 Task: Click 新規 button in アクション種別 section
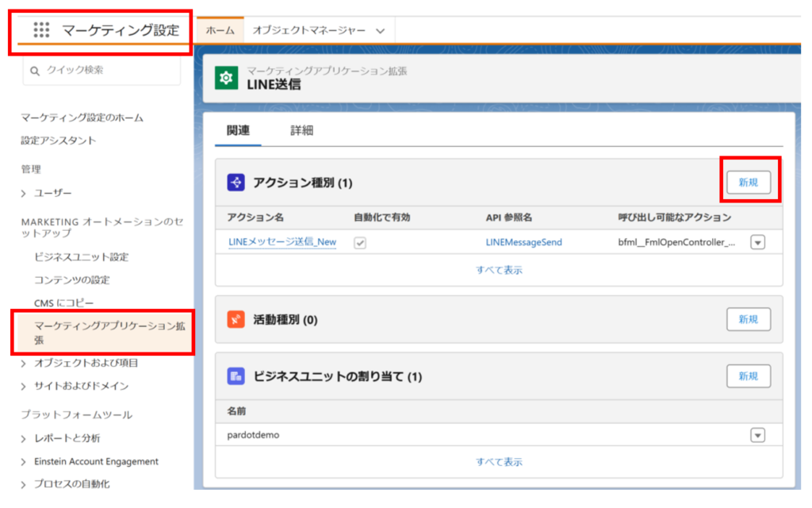click(749, 183)
